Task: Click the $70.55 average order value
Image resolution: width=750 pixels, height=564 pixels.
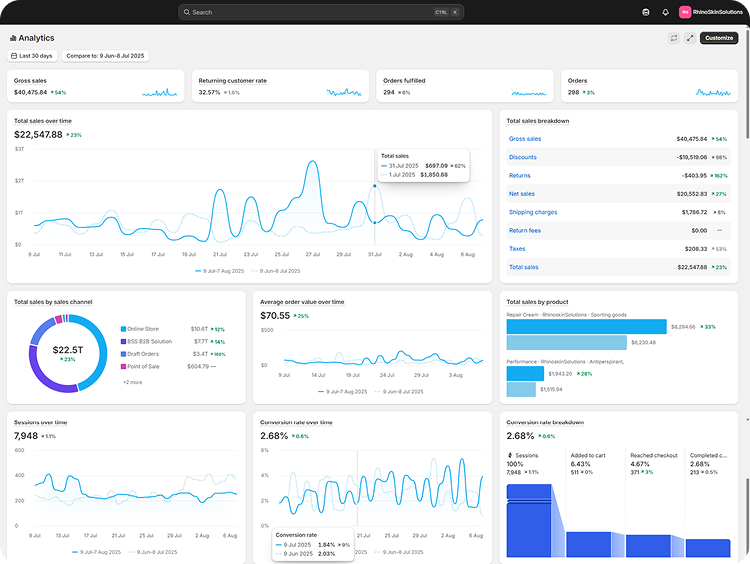Action: click(x=275, y=316)
